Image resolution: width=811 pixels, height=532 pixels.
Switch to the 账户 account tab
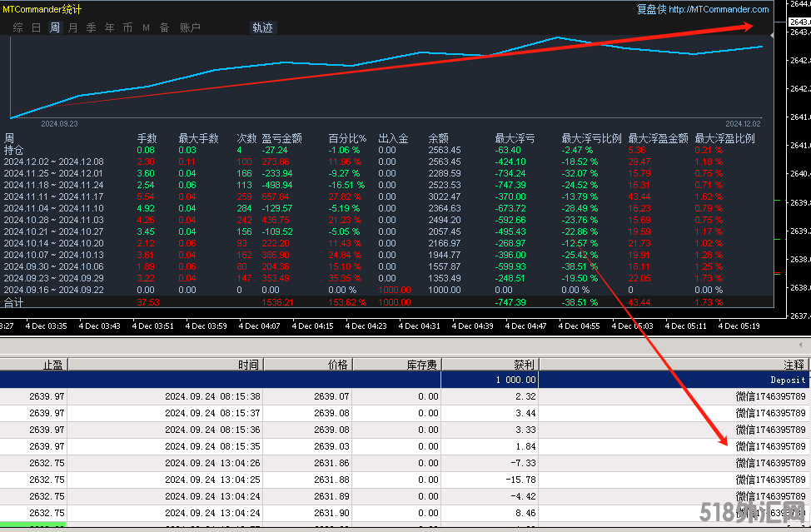[190, 27]
